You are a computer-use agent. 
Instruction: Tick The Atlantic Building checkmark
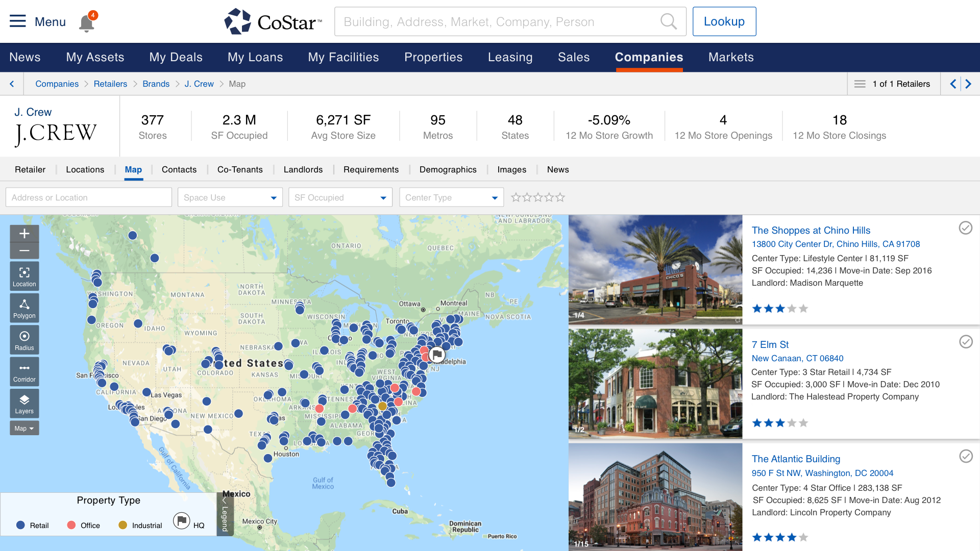[965, 456]
